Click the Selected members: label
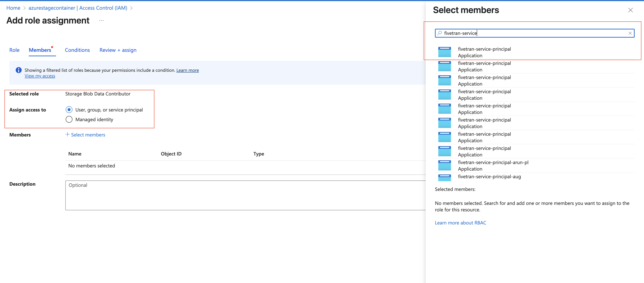The image size is (644, 283). (455, 189)
